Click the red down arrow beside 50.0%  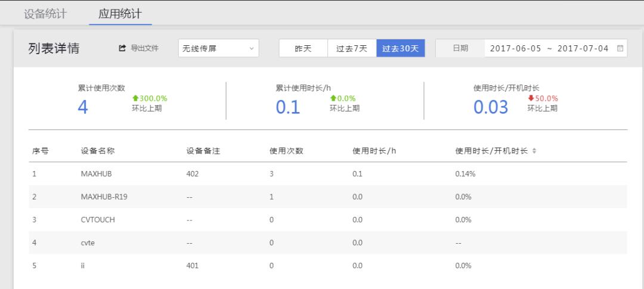531,98
